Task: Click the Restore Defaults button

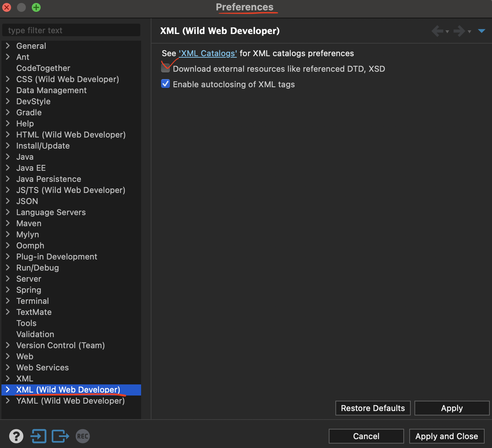Action: tap(373, 408)
